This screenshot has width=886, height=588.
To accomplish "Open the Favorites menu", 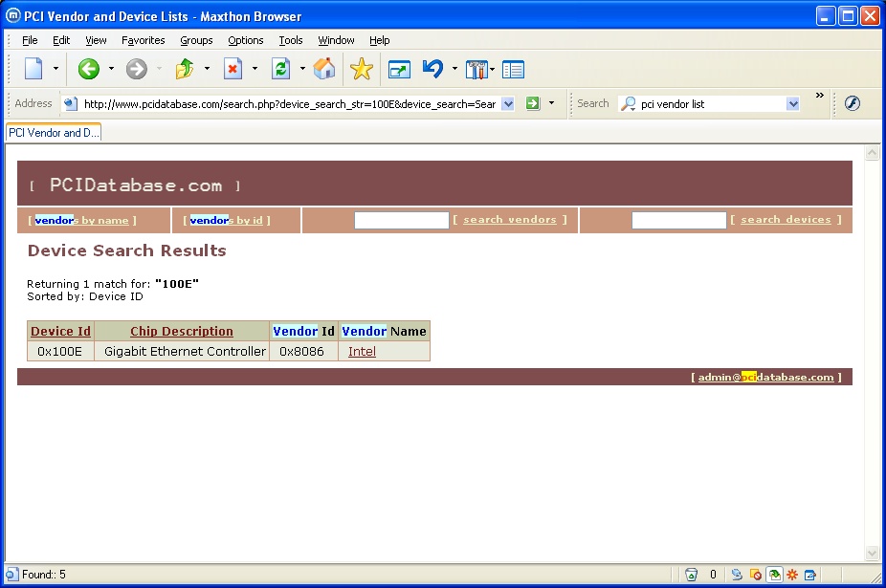I will click(143, 40).
